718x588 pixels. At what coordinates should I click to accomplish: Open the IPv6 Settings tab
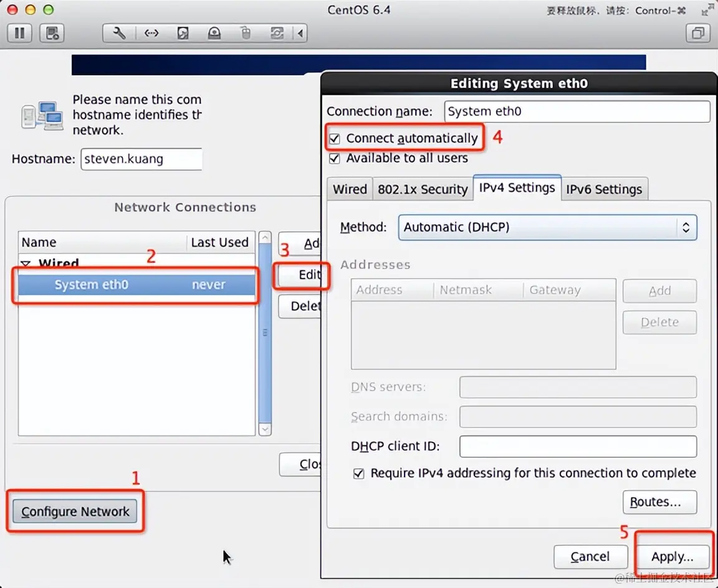click(604, 189)
